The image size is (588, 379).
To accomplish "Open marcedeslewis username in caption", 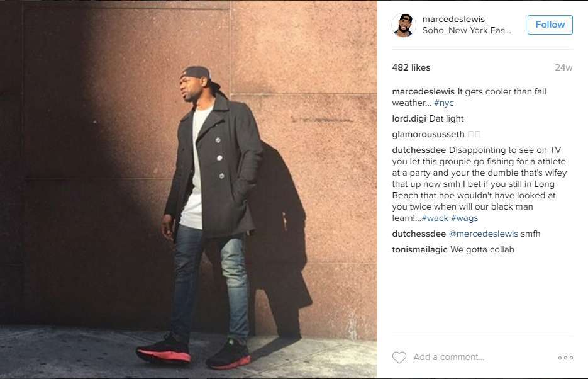I will (423, 91).
